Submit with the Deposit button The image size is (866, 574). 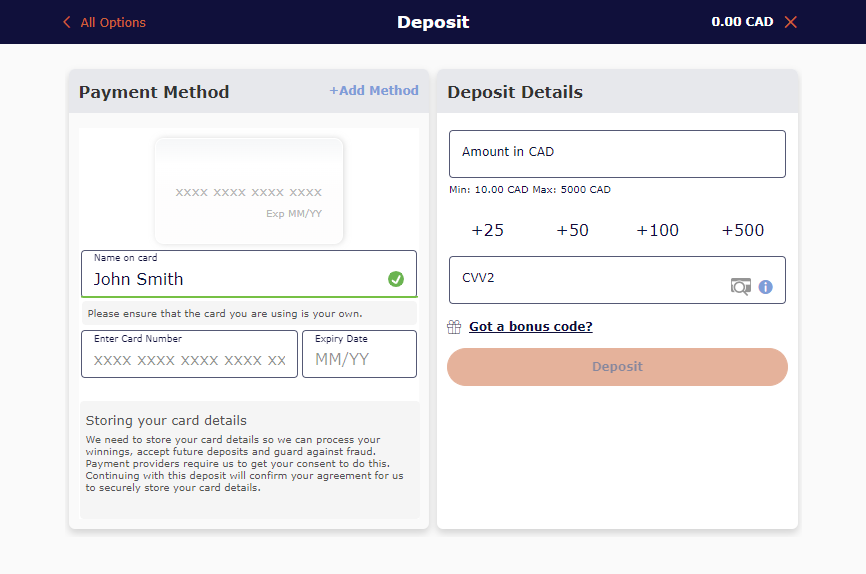tap(617, 367)
